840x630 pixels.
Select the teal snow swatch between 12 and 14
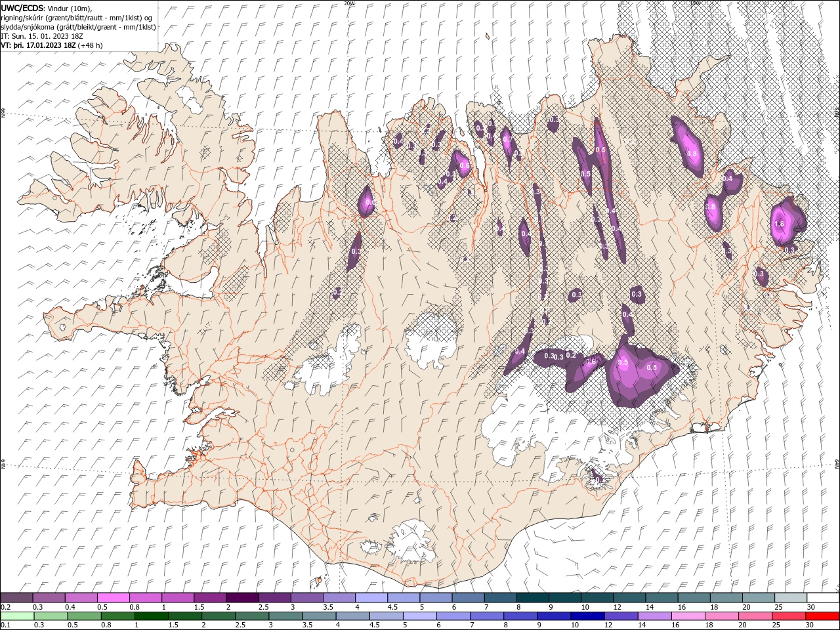[x=629, y=598]
